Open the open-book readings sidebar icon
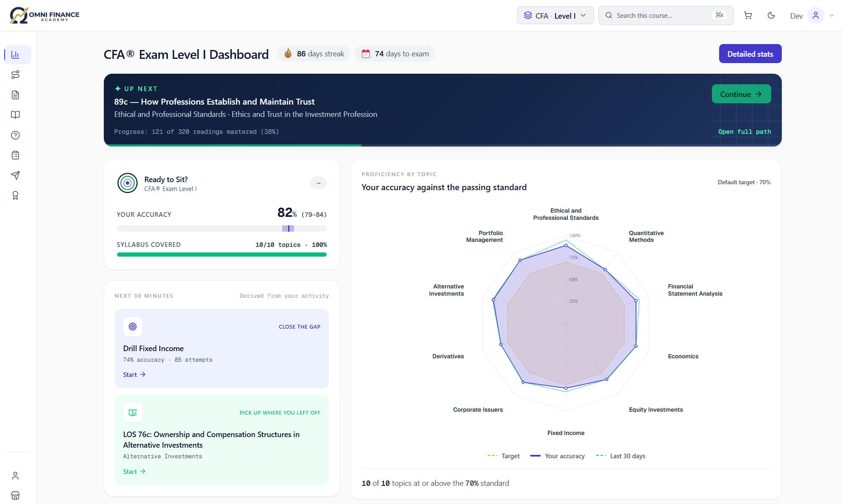This screenshot has height=504, width=842. pyautogui.click(x=15, y=115)
